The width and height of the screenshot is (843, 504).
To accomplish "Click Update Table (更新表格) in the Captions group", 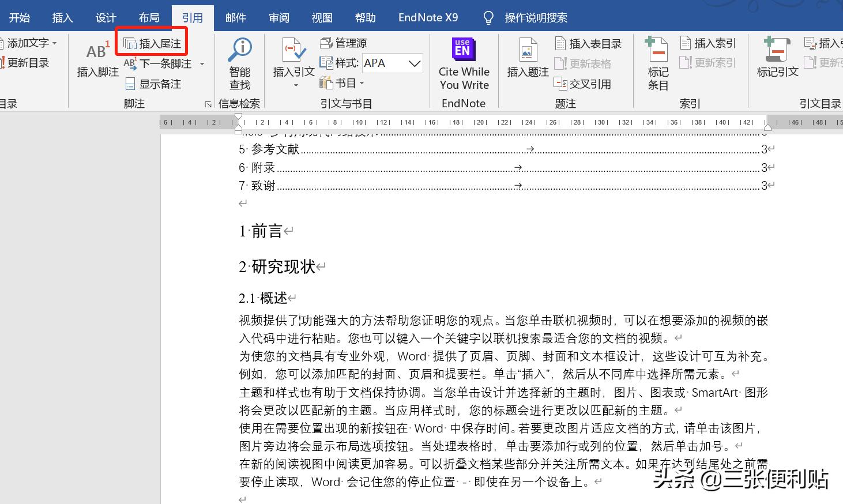I will tap(584, 63).
